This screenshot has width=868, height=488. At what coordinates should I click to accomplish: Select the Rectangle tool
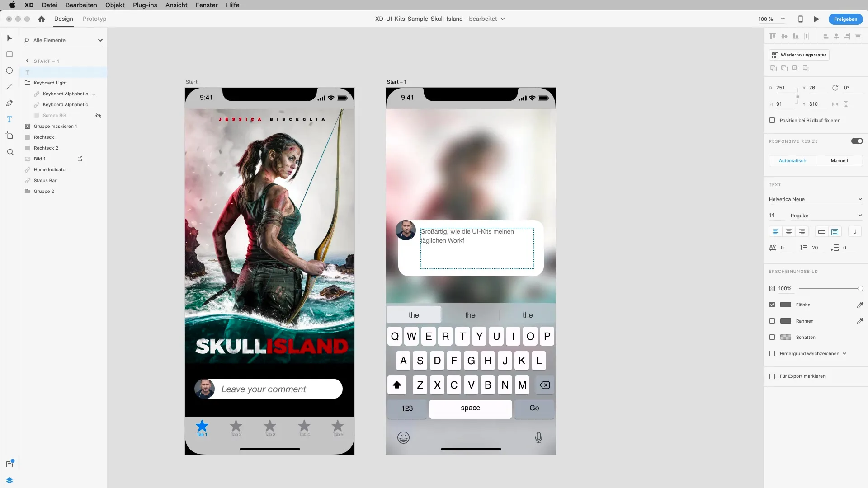9,54
